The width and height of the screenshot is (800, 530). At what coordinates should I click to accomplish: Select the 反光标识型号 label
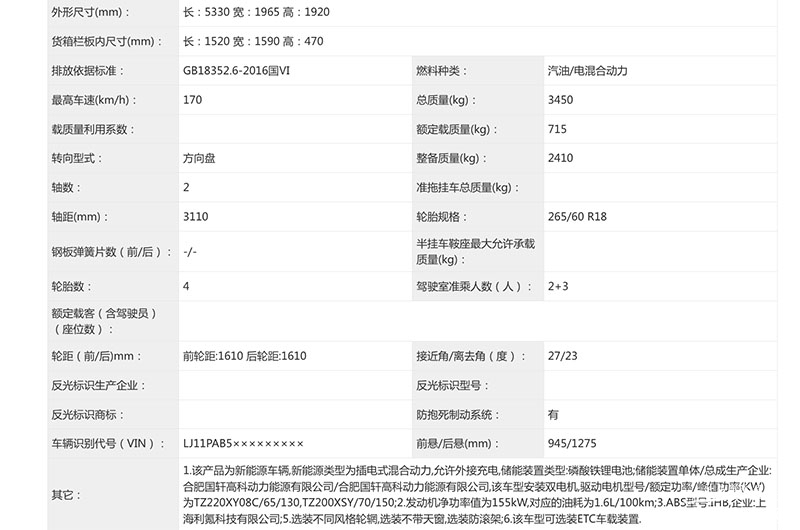(x=452, y=386)
